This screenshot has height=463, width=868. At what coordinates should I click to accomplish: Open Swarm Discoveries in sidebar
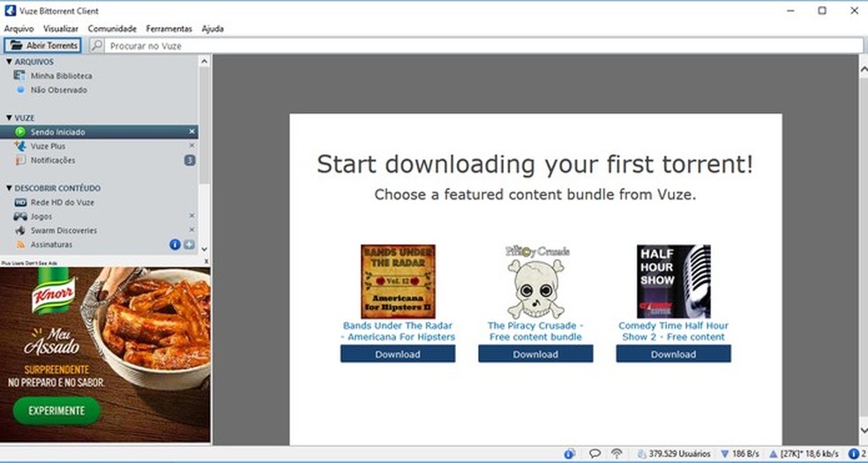tap(64, 230)
